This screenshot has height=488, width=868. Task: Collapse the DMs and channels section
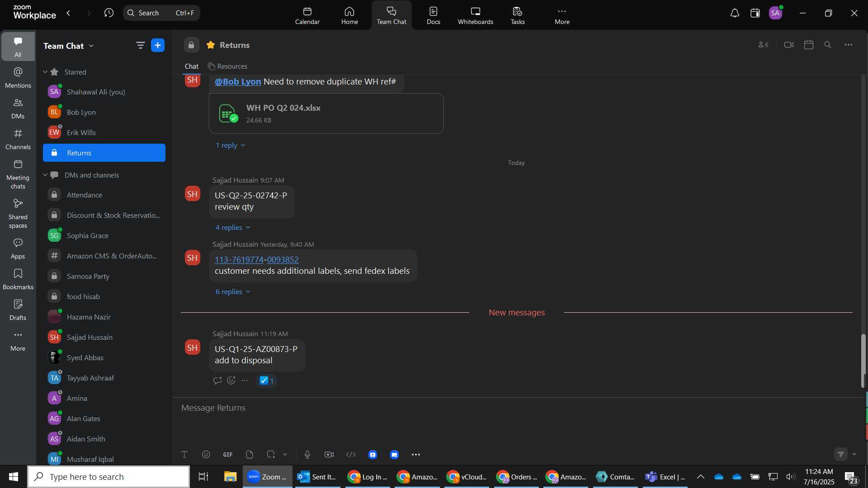point(45,175)
